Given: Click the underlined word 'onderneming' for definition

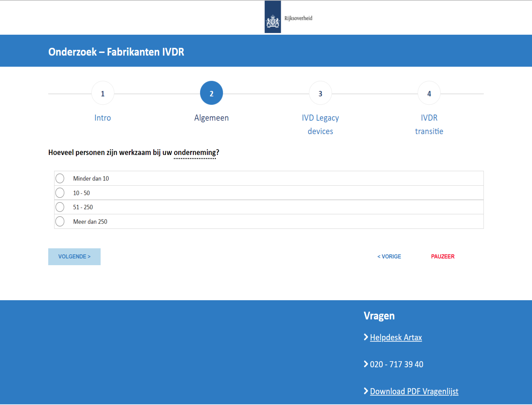Looking at the screenshot, I should click(x=195, y=153).
